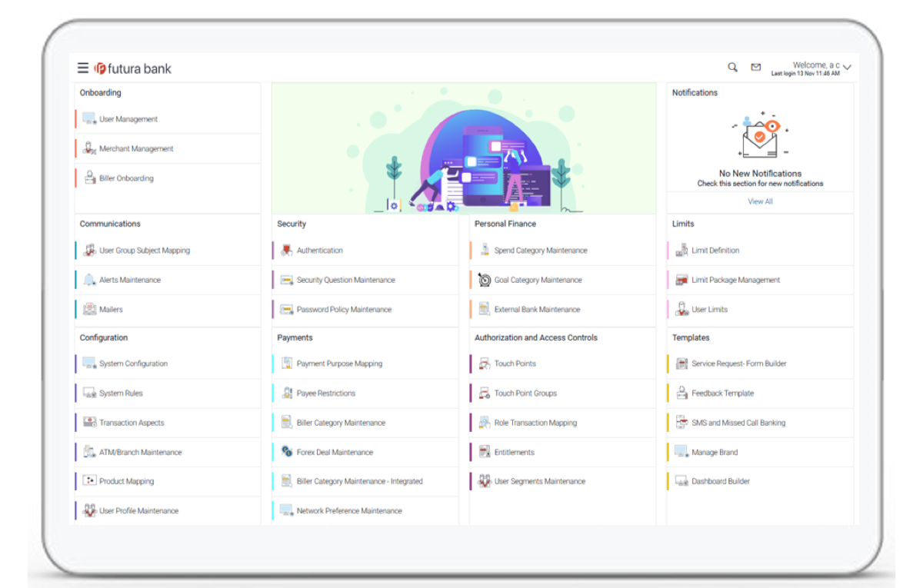Viewport: 923px width, 588px height.
Task: Click the Manage Brand icon
Action: pyautogui.click(x=681, y=452)
